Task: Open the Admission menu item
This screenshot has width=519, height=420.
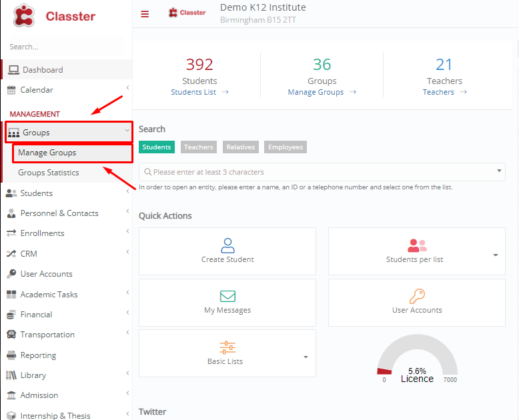Action: tap(67, 395)
